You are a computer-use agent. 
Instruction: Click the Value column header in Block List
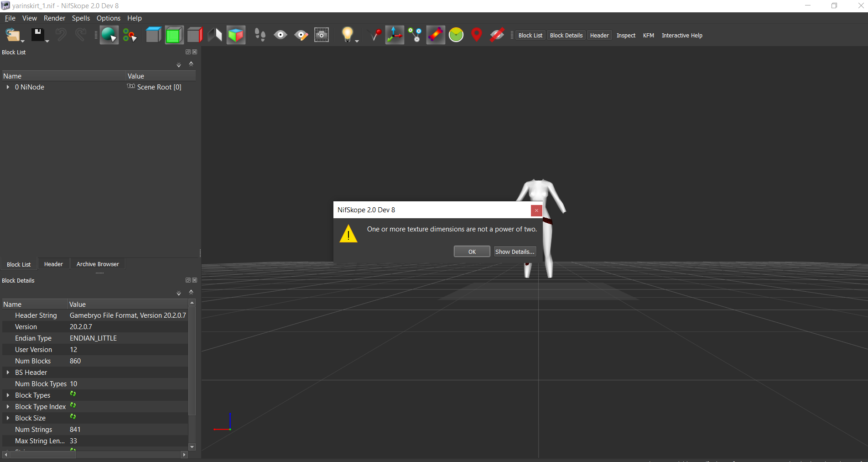pos(161,76)
